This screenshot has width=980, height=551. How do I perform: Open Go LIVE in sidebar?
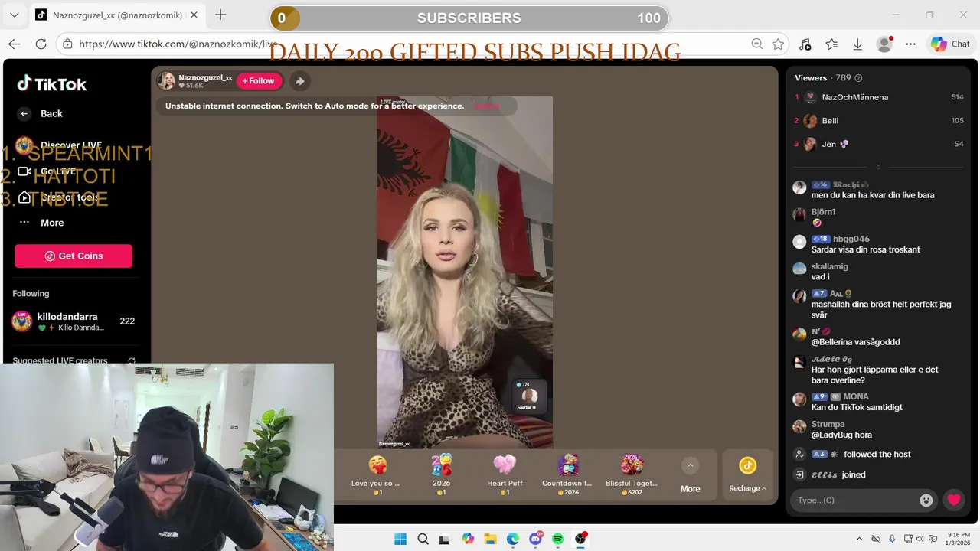pyautogui.click(x=47, y=171)
